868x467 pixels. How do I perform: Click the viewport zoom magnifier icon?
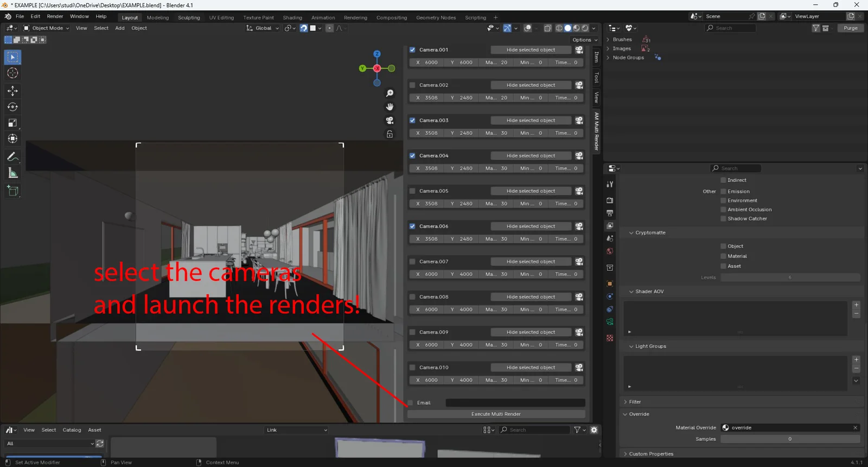[x=390, y=93]
